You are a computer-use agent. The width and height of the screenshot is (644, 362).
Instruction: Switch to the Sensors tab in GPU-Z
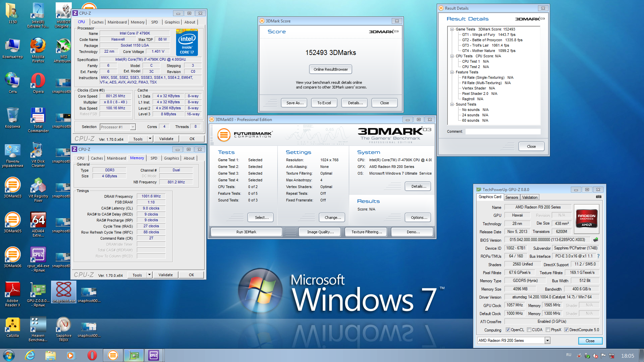[x=512, y=197]
